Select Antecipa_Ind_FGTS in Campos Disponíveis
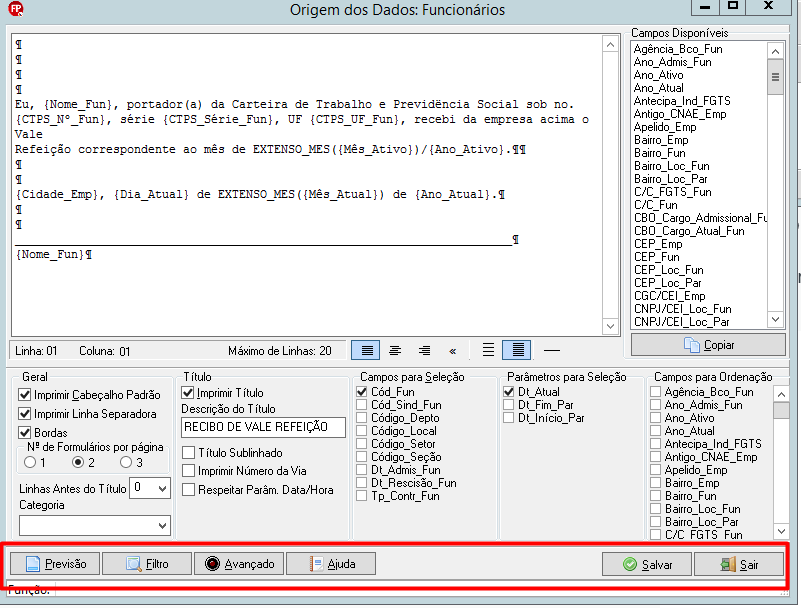Viewport: 801px width, 608px height. click(682, 101)
